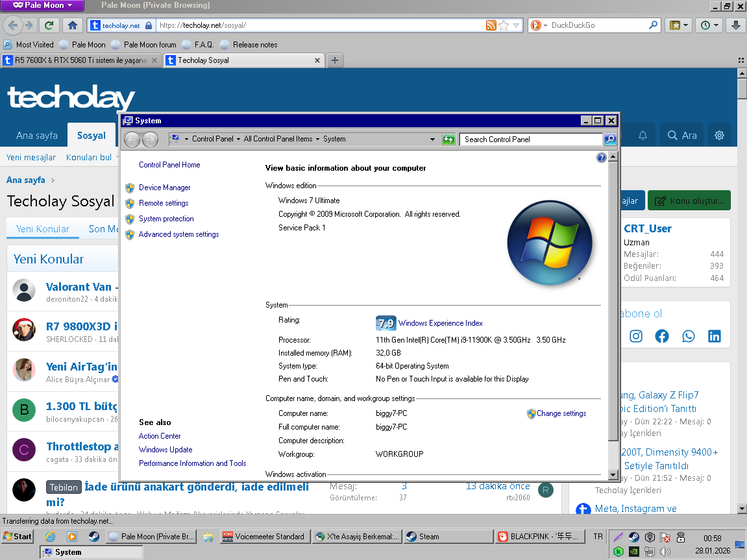Click CRT_User profile name
This screenshot has height=560, width=747.
[648, 228]
